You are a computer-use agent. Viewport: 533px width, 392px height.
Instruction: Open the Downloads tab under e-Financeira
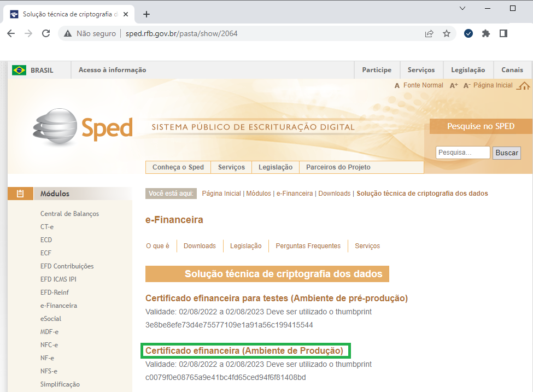(200, 246)
